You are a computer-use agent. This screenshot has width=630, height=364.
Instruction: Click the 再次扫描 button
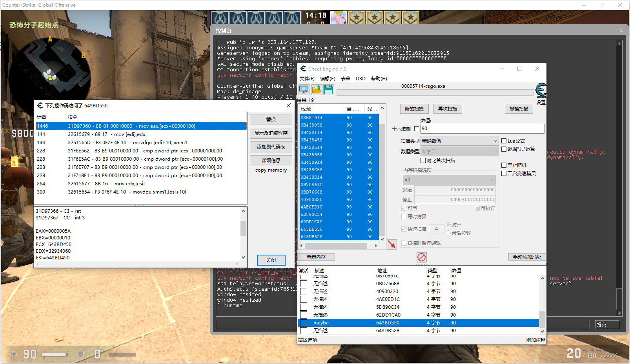pos(448,109)
